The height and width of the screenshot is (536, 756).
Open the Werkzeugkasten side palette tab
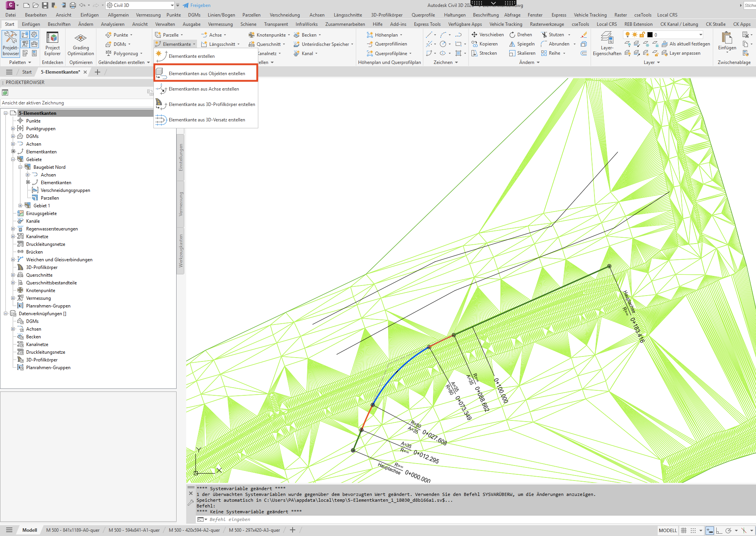coord(181,251)
